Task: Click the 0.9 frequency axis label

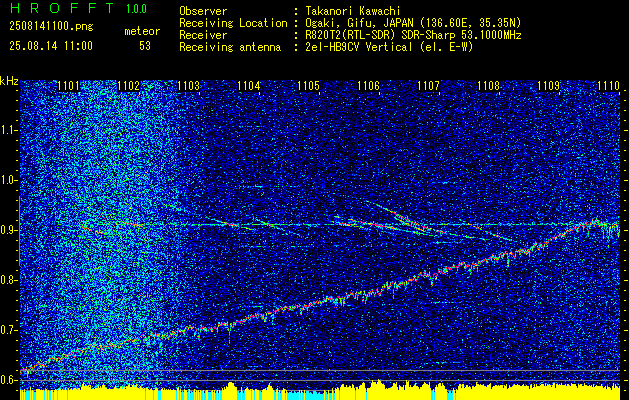Action: pos(9,230)
